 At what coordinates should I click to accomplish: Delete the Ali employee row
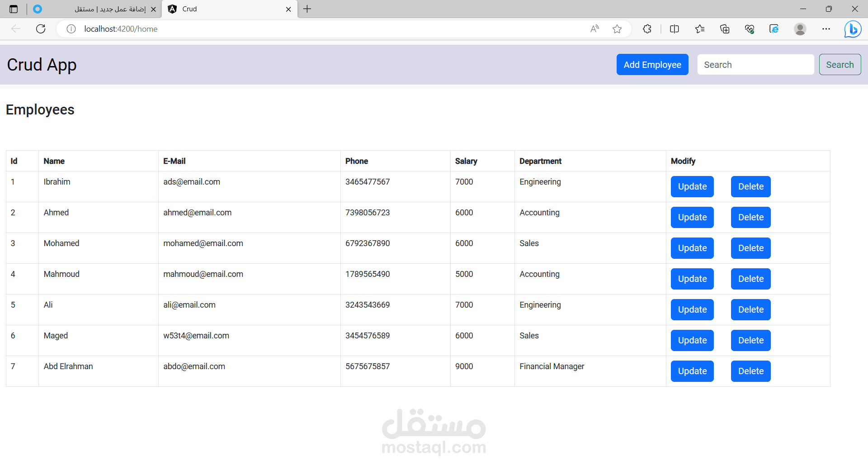pos(751,309)
